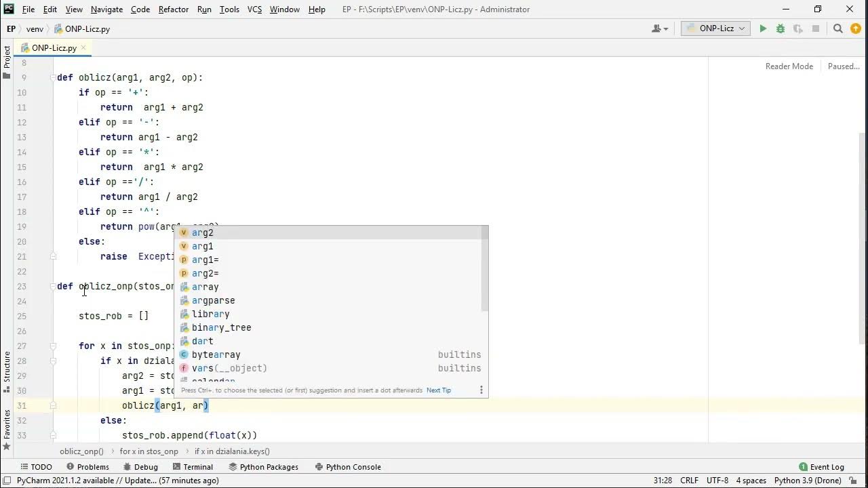The height and width of the screenshot is (488, 868).
Task: Open ONP-Licz run configuration dropdown
Action: pyautogui.click(x=715, y=28)
